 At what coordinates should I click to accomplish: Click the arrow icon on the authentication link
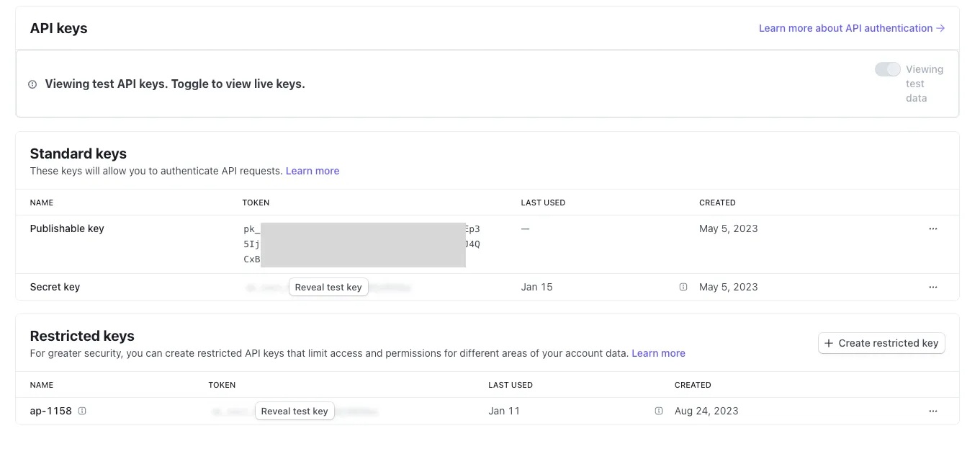point(940,28)
